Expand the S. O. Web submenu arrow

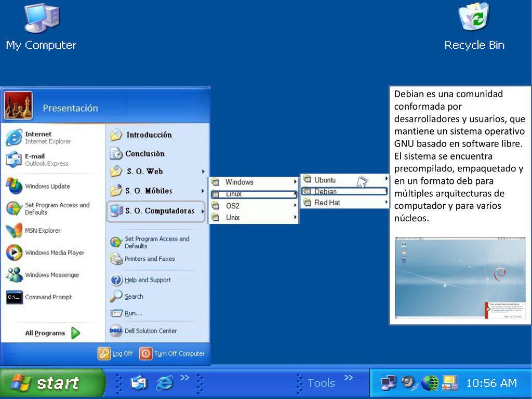(203, 171)
